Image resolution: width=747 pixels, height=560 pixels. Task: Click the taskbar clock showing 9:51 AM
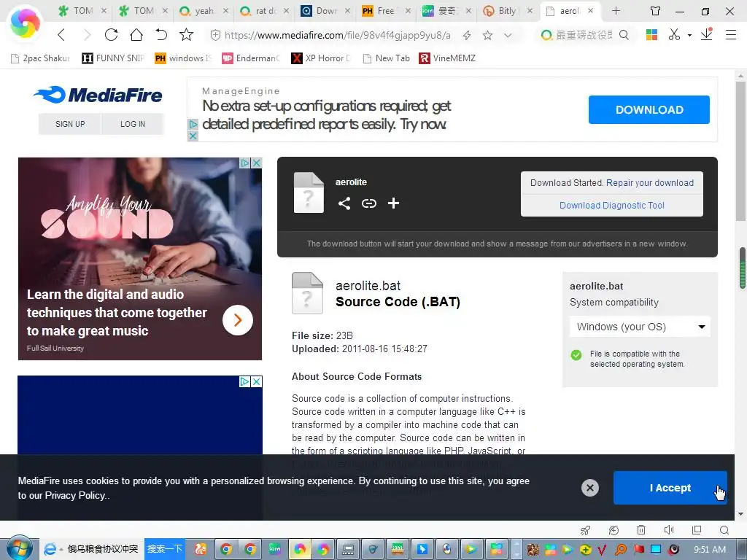(x=709, y=549)
